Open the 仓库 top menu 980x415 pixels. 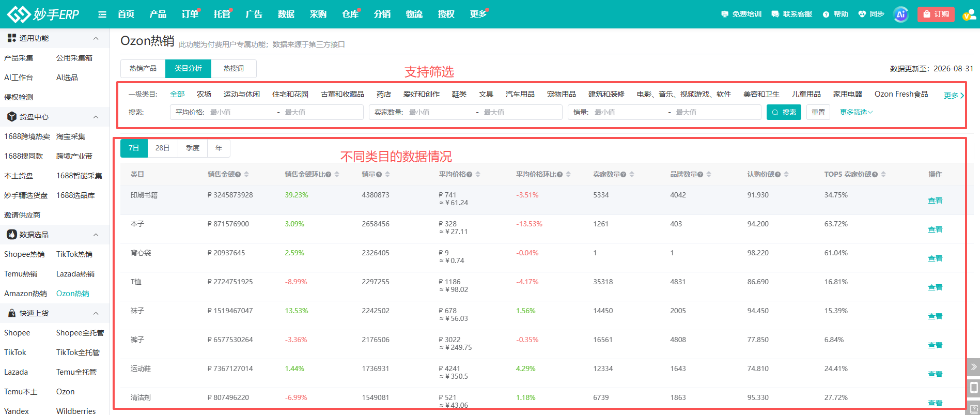[350, 14]
